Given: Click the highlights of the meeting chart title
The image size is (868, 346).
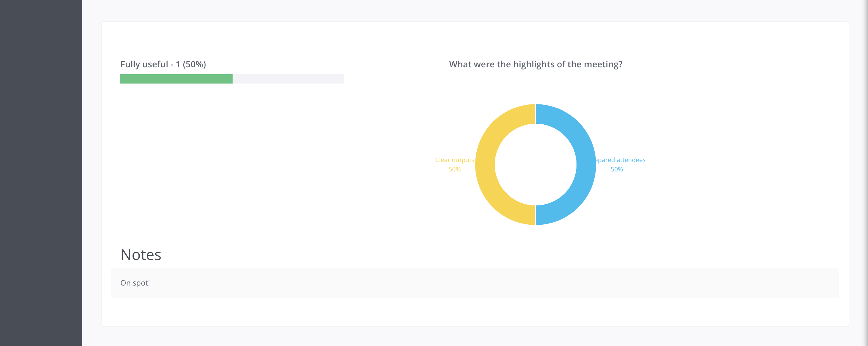Looking at the screenshot, I should coord(535,64).
